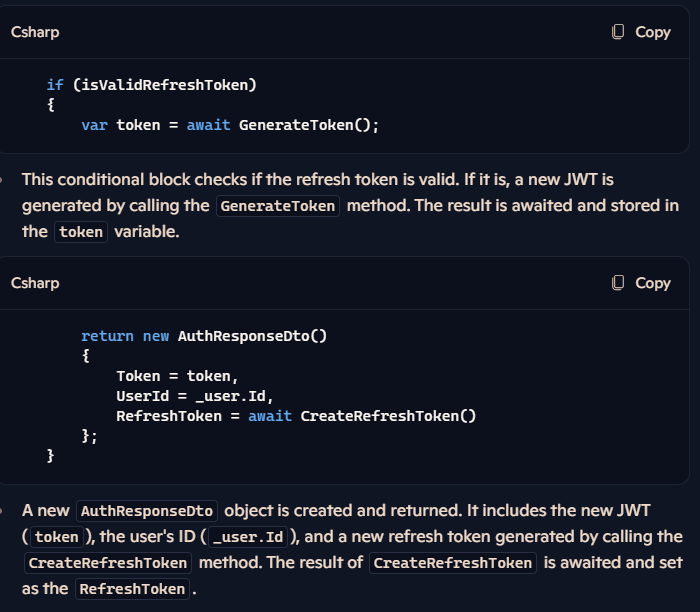700x612 pixels.
Task: Click the RefreshToken inline code chip at the end
Action: 132,589
